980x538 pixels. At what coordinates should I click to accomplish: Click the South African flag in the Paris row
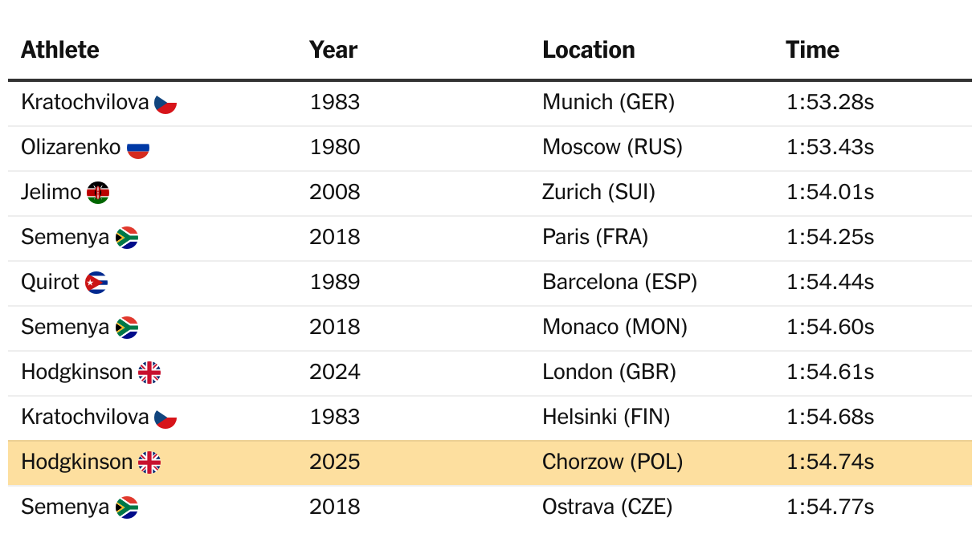[x=127, y=238]
